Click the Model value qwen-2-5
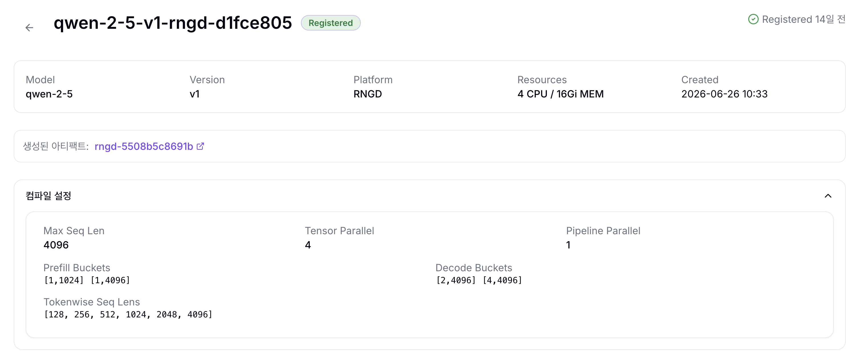Screen dimensions: 868x363 [x=49, y=94]
